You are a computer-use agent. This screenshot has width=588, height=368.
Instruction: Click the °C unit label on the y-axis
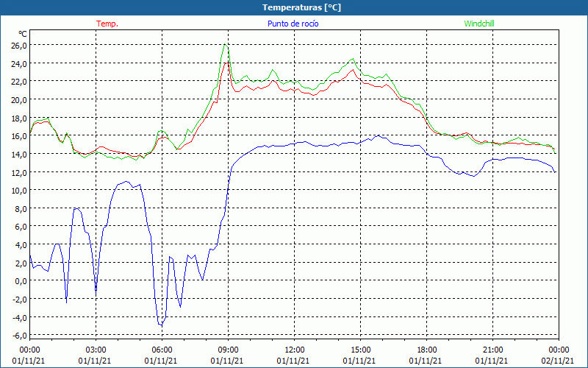coord(23,34)
